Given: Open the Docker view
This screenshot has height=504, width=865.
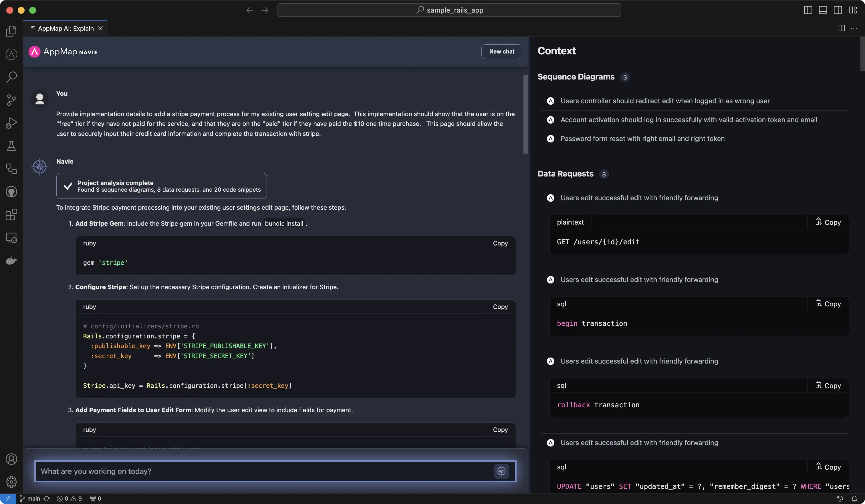Looking at the screenshot, I should (11, 261).
